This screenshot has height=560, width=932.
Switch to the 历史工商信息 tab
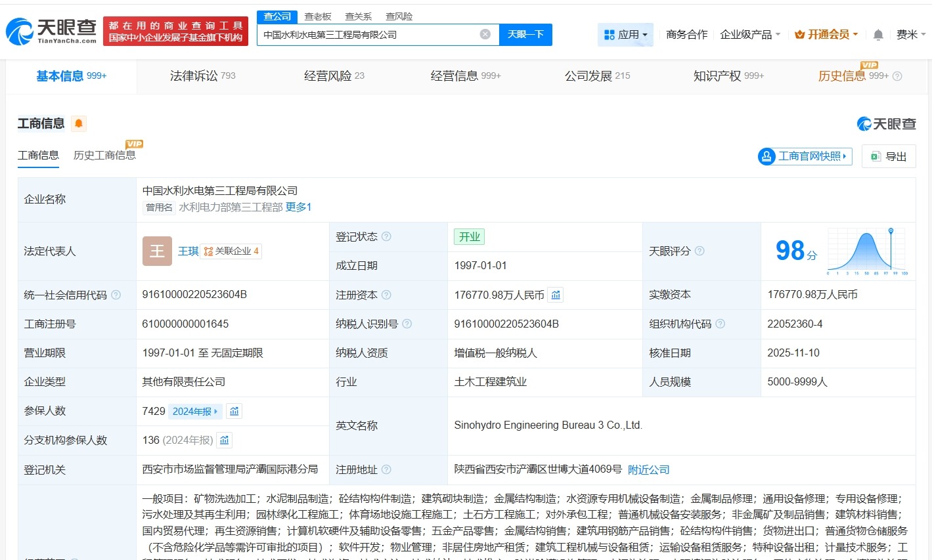[105, 156]
